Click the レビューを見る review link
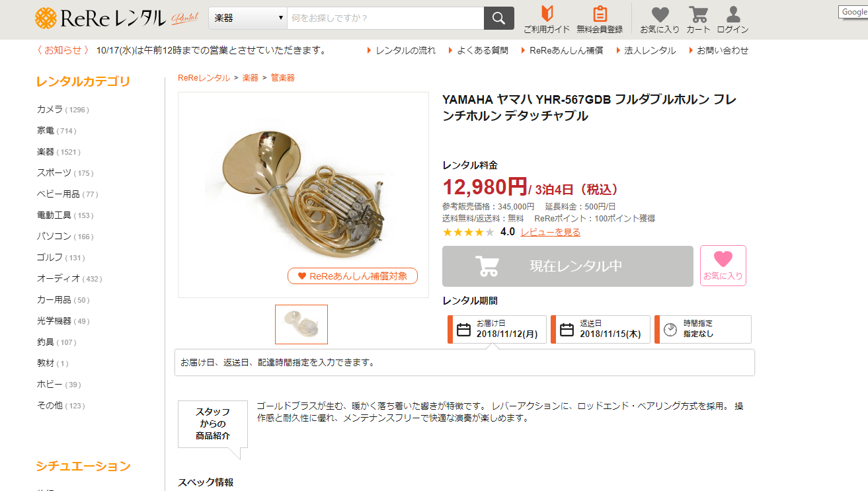Viewport: 868px width, 491px height. 550,232
